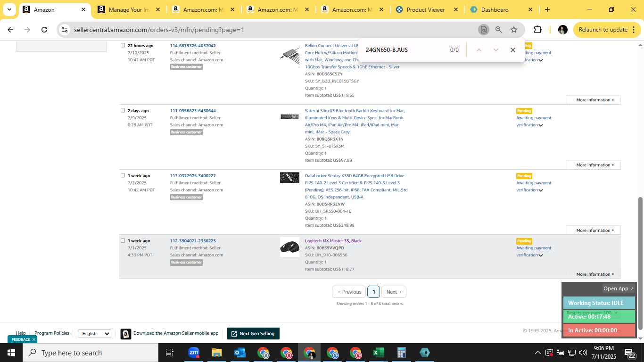Open the Windows Start menu
644x362 pixels.
pyautogui.click(x=11, y=353)
